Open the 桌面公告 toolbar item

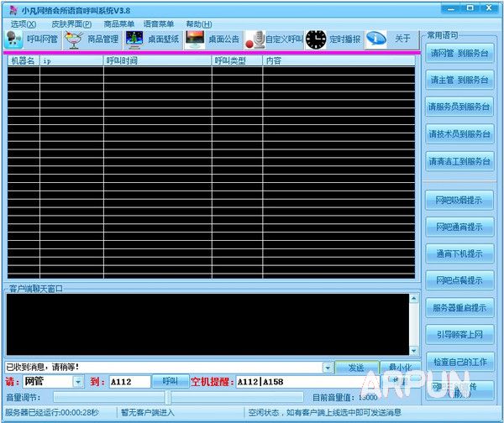coord(195,39)
